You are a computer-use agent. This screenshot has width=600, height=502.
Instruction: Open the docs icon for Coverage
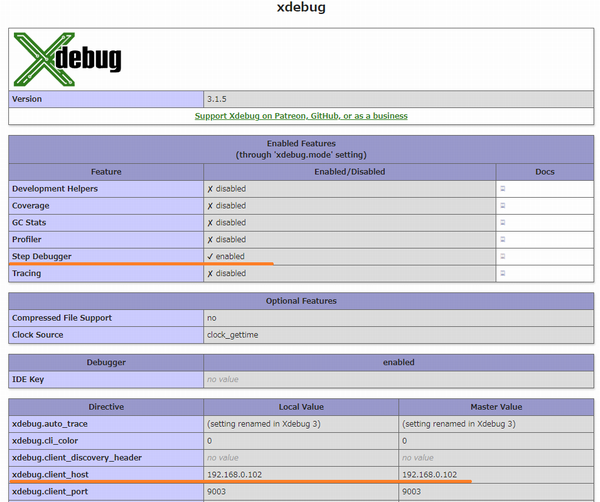tap(503, 205)
